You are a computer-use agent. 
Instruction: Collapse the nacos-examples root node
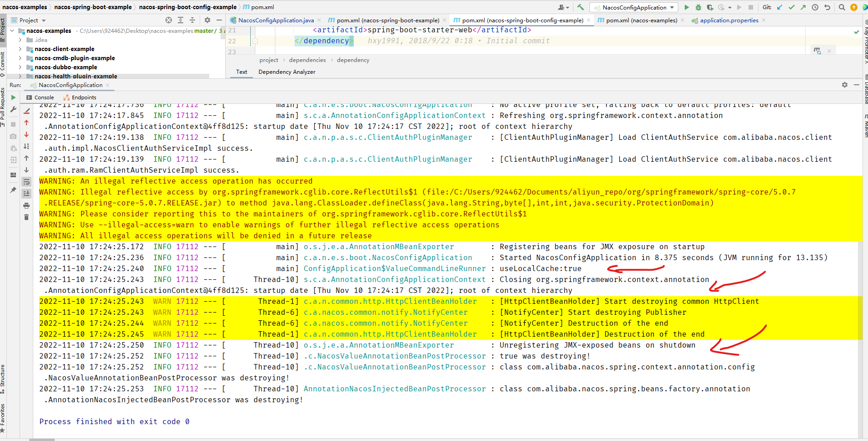pos(12,31)
